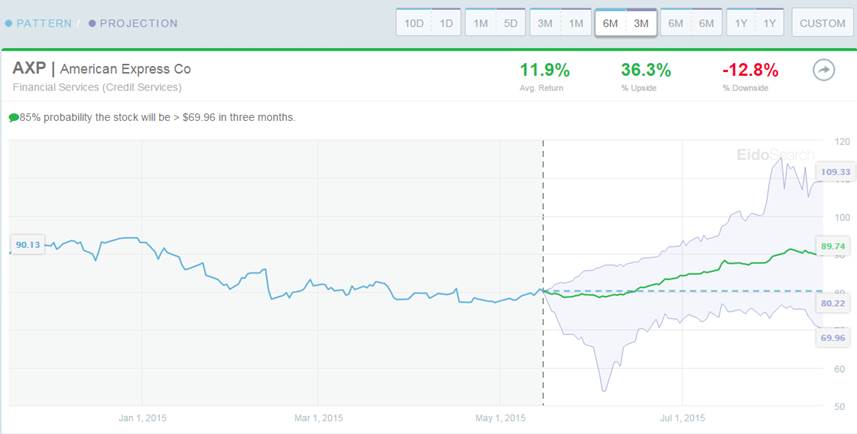The height and width of the screenshot is (434, 857).
Task: Click the green 89.74 average projection label
Action: tap(833, 247)
